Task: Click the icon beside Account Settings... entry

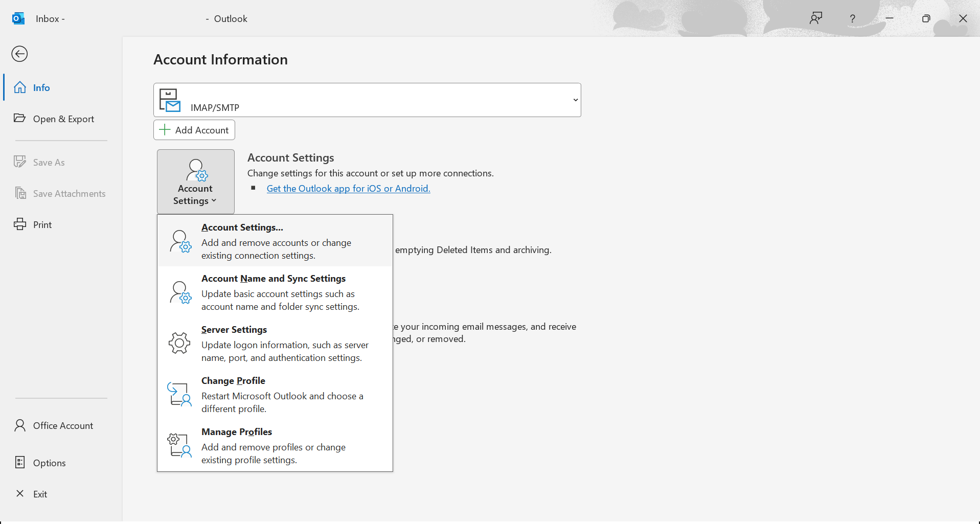Action: coord(180,241)
